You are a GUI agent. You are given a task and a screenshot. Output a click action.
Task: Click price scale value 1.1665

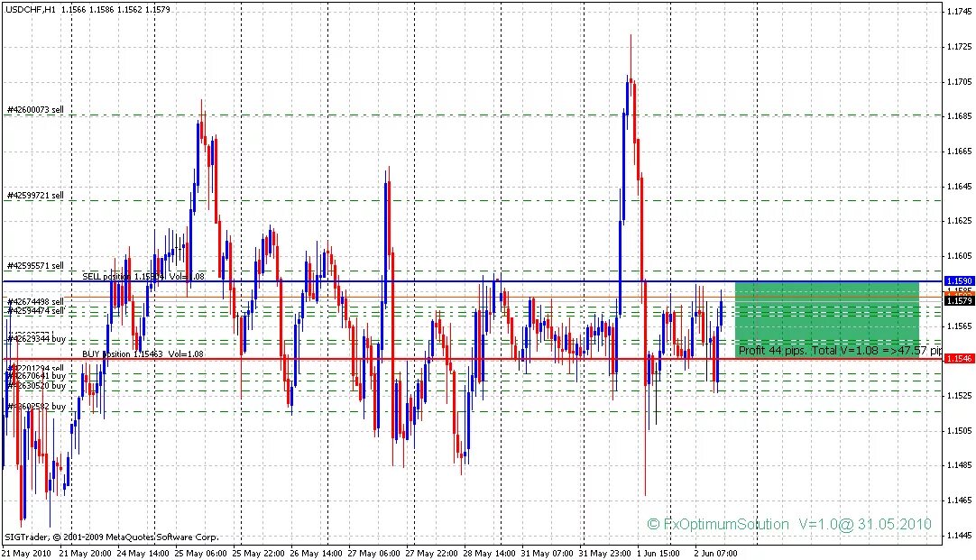tap(959, 151)
